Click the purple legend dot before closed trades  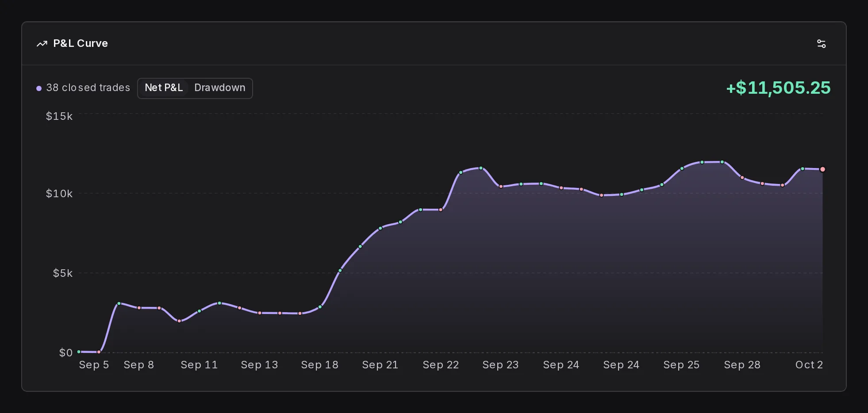point(39,88)
